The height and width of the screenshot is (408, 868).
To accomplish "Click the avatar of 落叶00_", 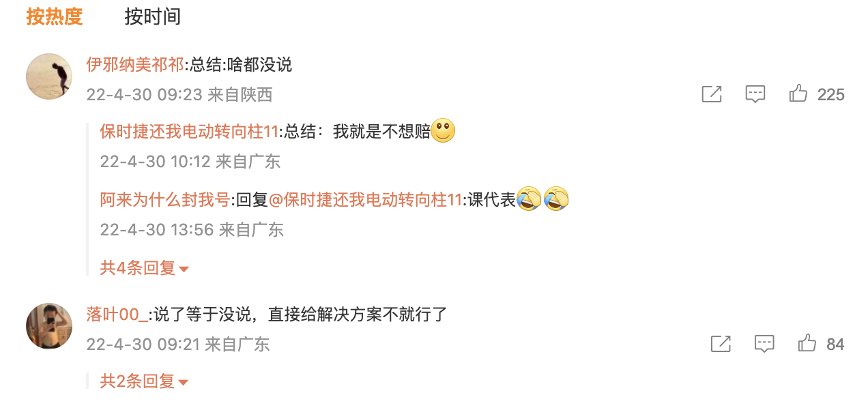I will (x=49, y=326).
